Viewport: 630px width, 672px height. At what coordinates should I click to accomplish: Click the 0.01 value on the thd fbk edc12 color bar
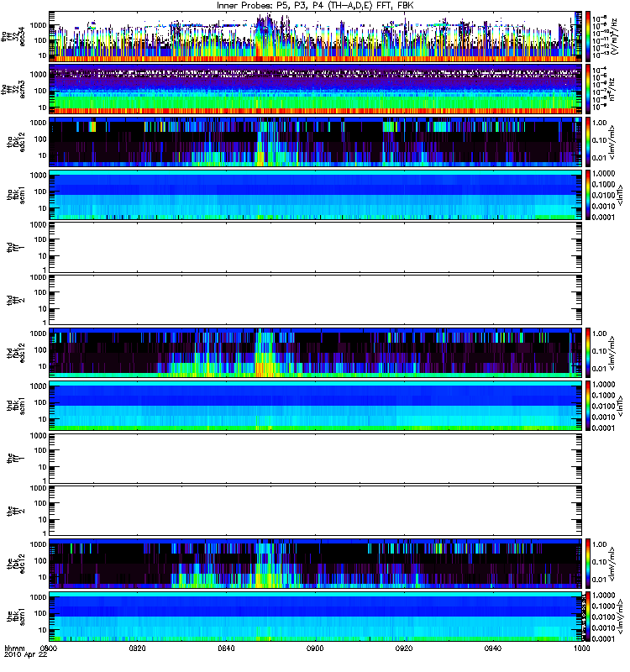(x=600, y=369)
